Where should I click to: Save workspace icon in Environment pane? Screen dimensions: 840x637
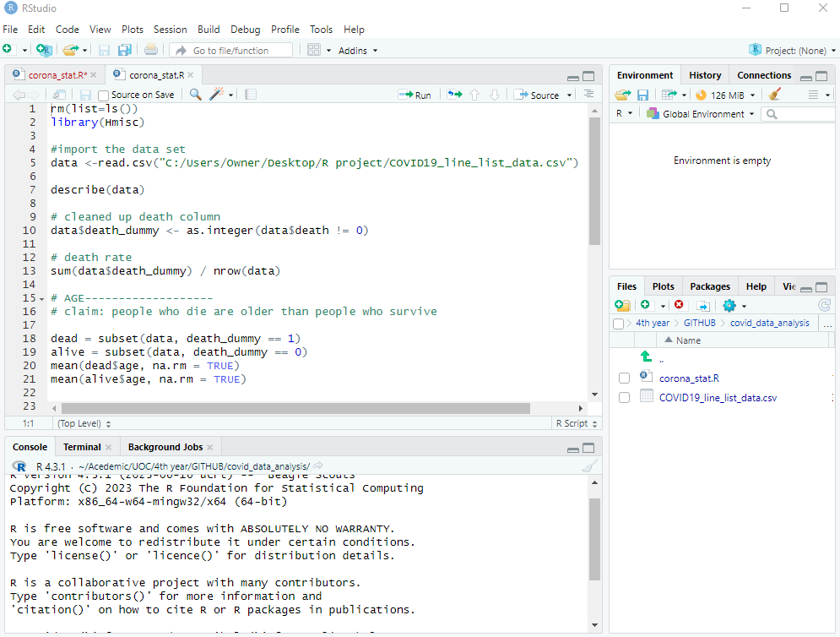(642, 95)
